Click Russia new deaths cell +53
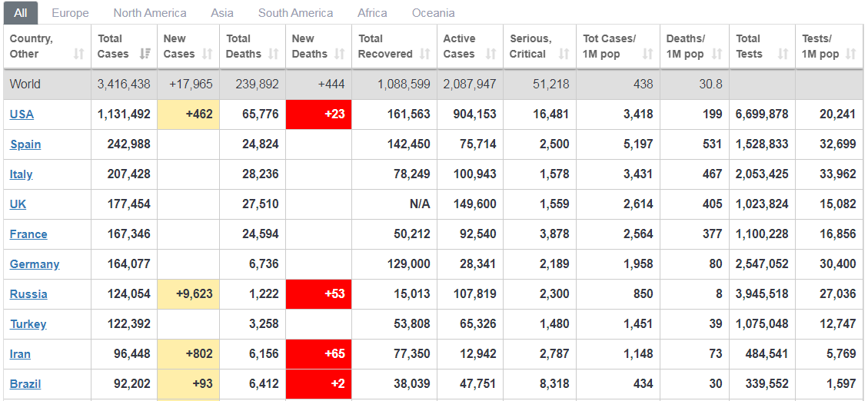 319,293
